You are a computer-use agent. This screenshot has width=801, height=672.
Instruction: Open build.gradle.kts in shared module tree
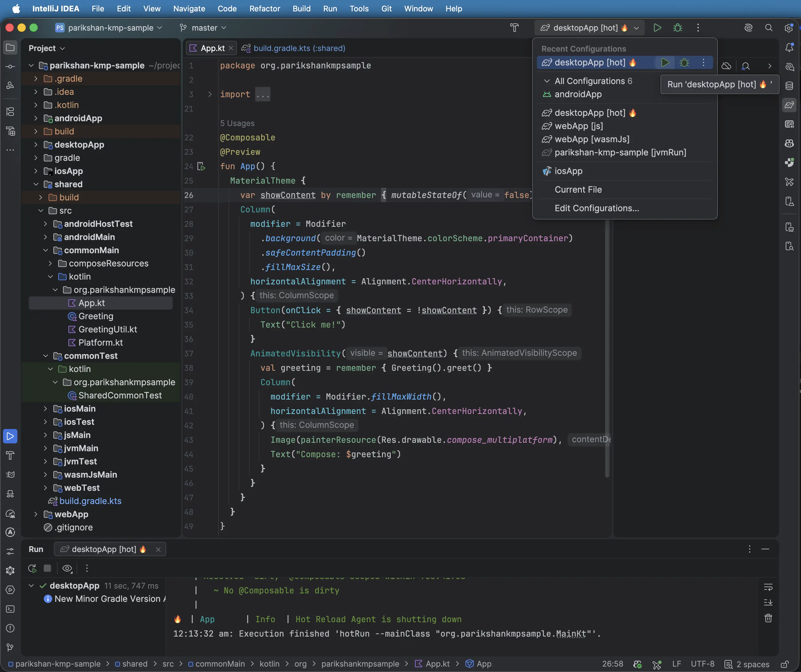click(x=90, y=501)
